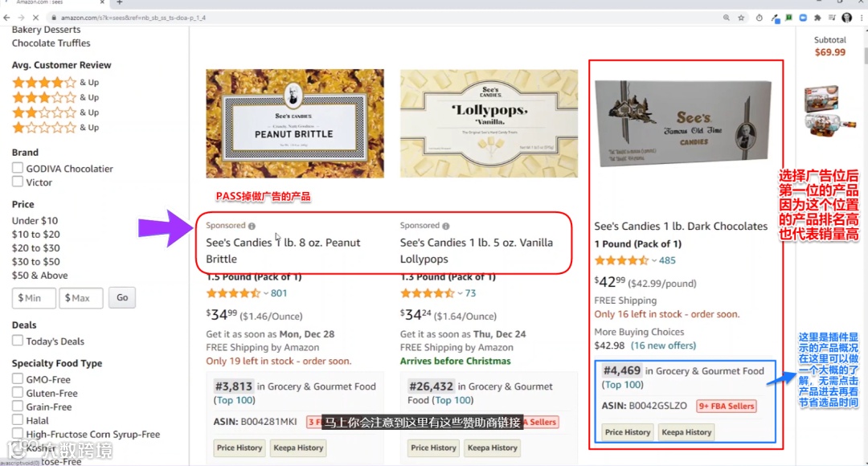Open the 73 reviews link

pos(470,293)
